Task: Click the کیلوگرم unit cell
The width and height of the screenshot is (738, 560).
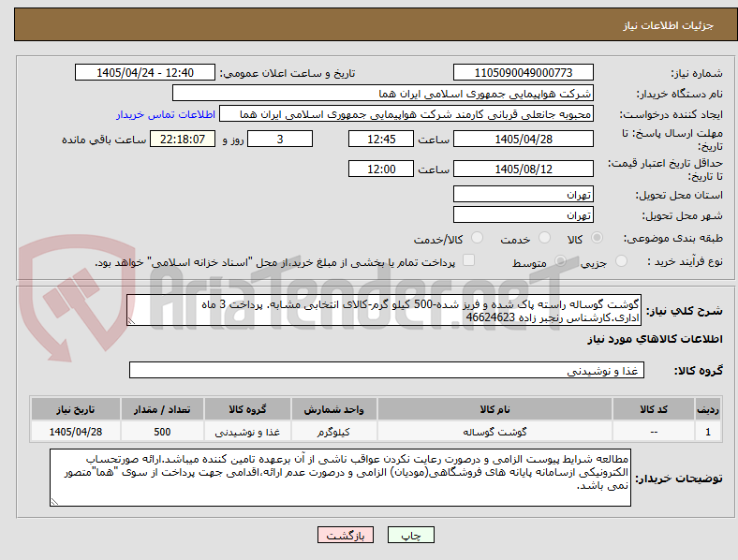Action: click(x=333, y=432)
